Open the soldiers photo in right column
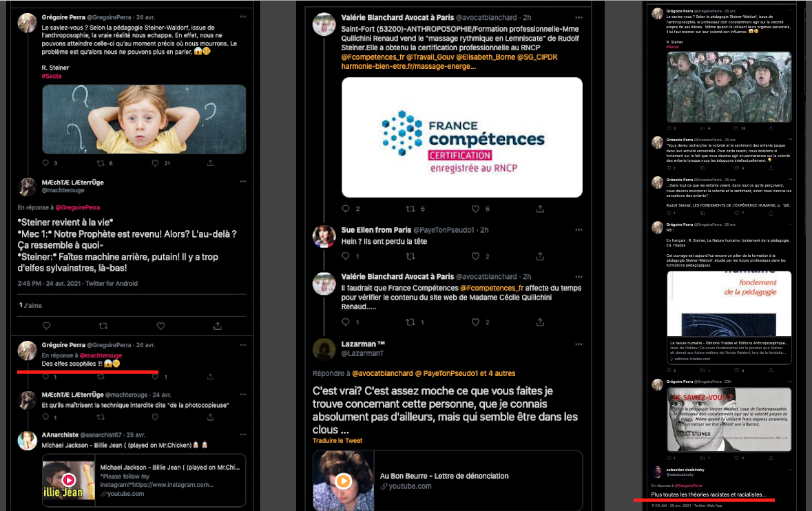 pyautogui.click(x=729, y=87)
